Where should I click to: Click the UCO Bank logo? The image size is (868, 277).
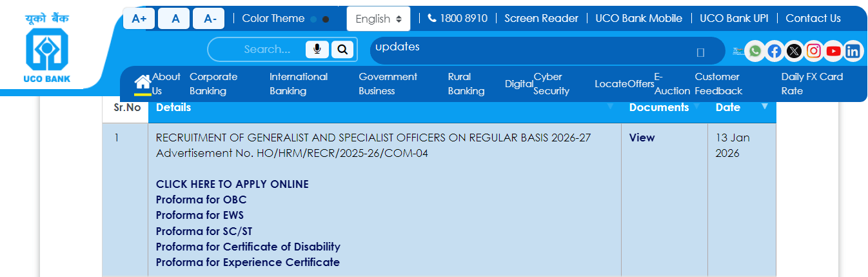48,49
